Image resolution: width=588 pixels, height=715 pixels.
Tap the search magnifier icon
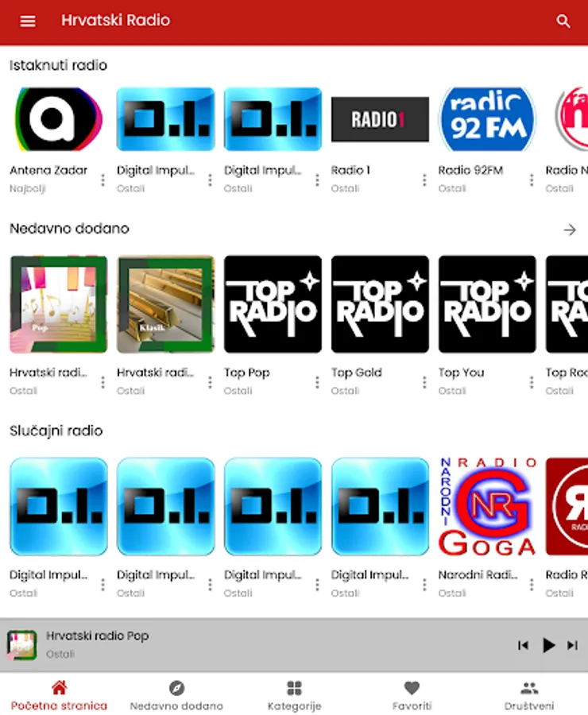(563, 21)
